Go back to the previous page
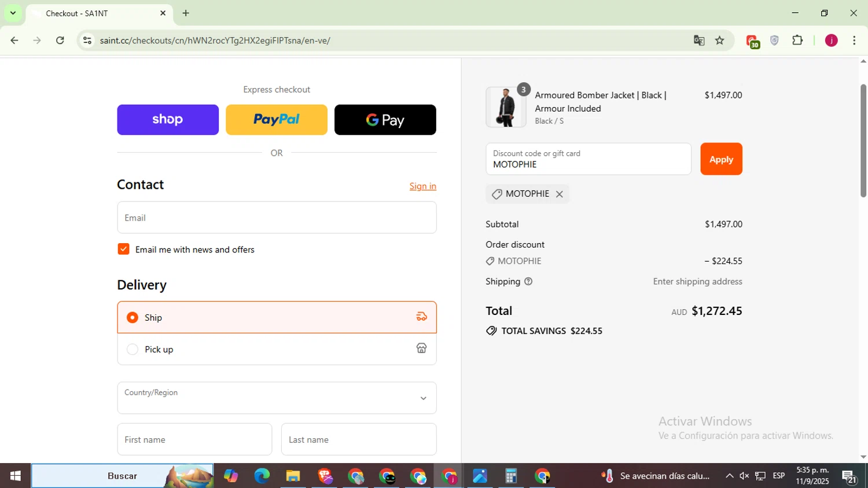Image resolution: width=868 pixels, height=488 pixels. 14,41
